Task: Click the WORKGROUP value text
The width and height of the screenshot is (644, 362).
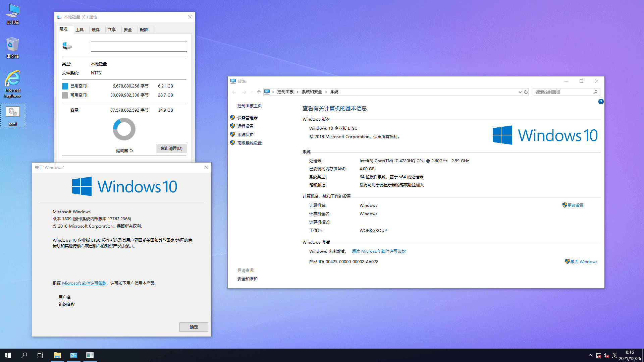Action: tap(373, 230)
